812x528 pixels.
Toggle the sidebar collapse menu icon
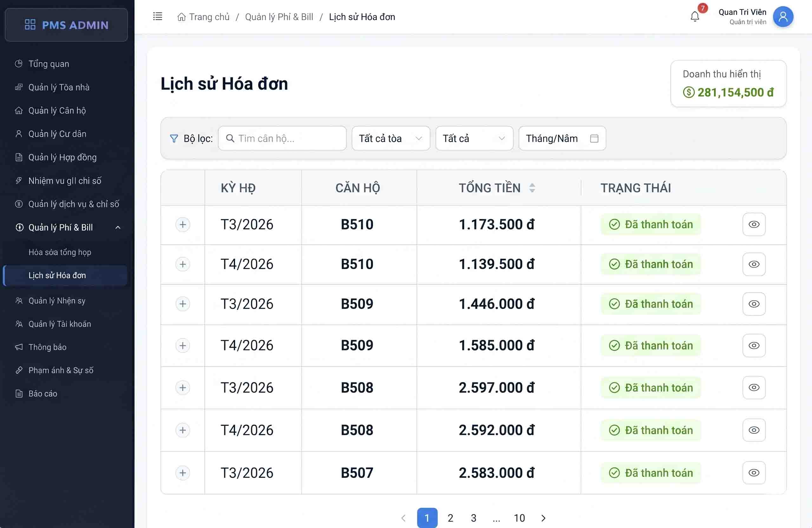pyautogui.click(x=158, y=16)
